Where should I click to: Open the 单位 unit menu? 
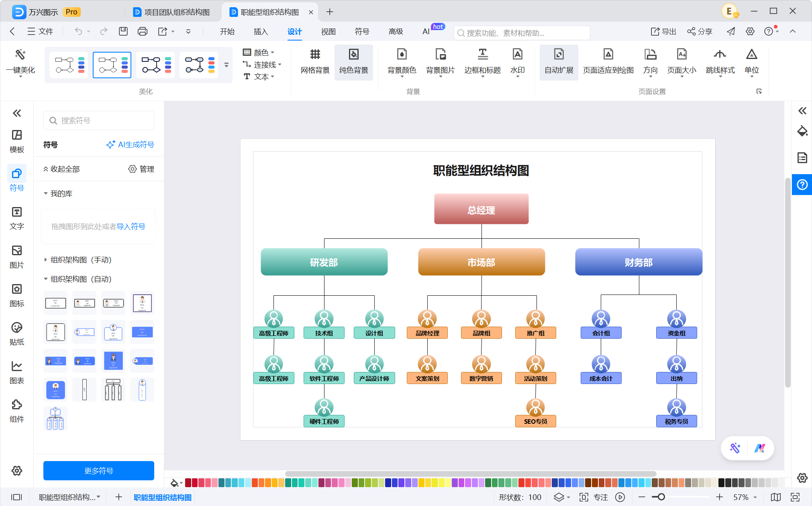(x=752, y=62)
